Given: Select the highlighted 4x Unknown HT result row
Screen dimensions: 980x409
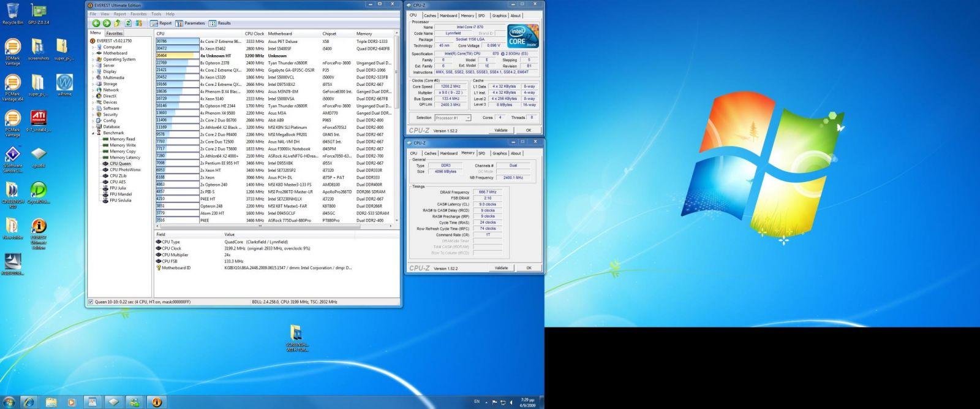Looking at the screenshot, I should click(274, 56).
